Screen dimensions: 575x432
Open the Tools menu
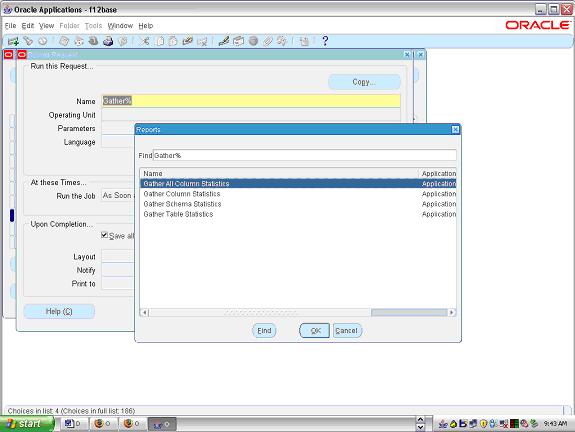(93, 26)
